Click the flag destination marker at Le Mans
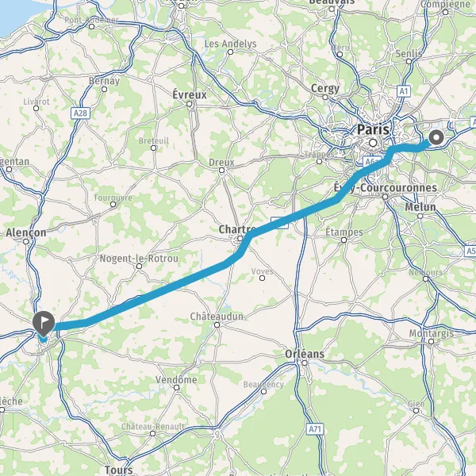 (x=44, y=324)
